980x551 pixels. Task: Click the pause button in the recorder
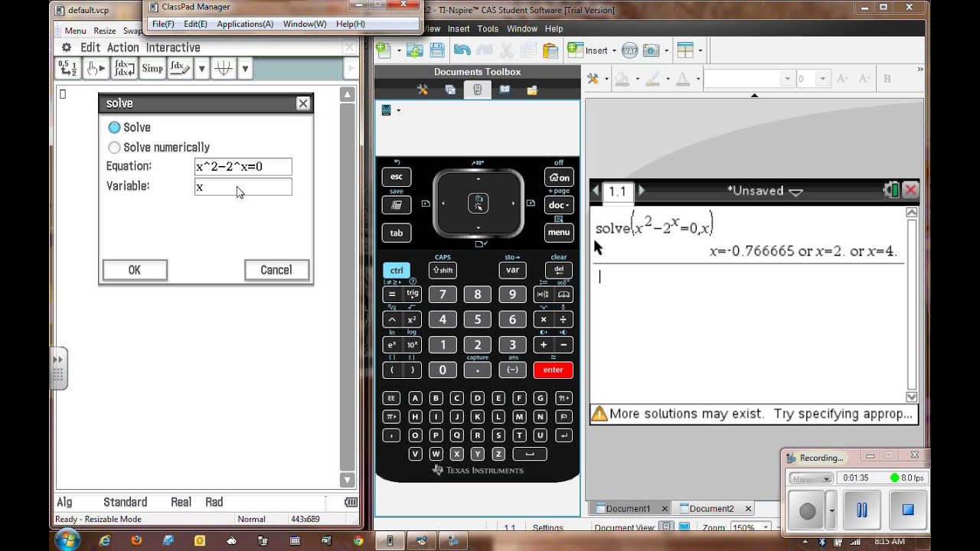click(x=862, y=510)
